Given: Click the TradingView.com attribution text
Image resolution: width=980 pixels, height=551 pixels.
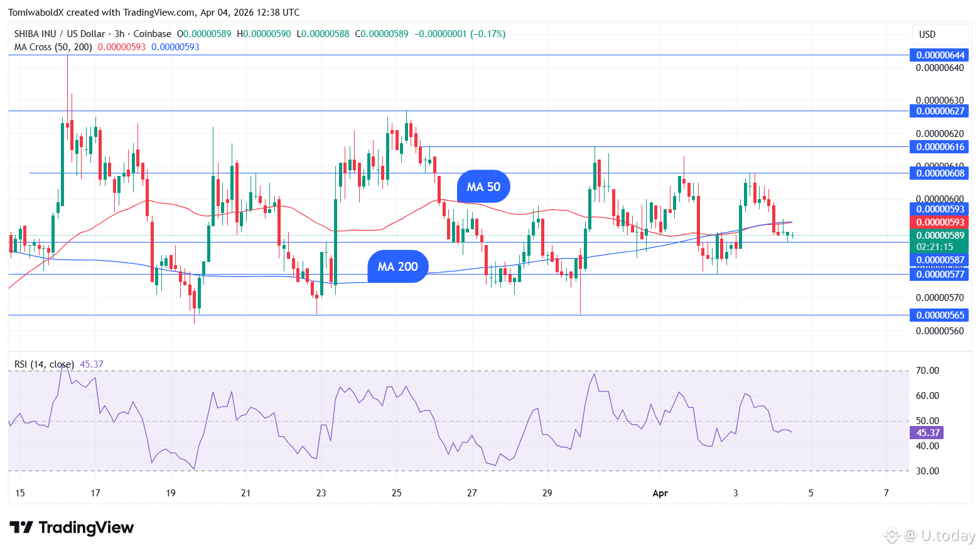Looking at the screenshot, I should pyautogui.click(x=157, y=12).
